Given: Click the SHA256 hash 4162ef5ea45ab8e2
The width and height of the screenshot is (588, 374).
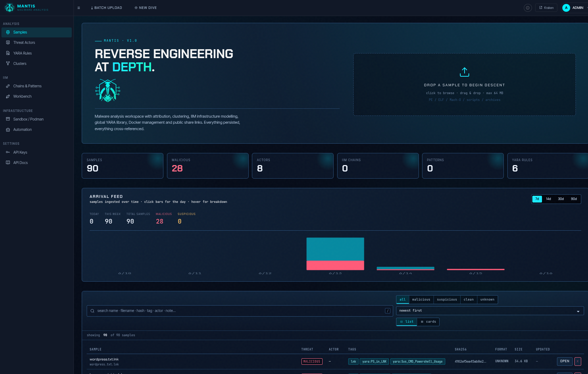Looking at the screenshot, I should click(470, 362).
